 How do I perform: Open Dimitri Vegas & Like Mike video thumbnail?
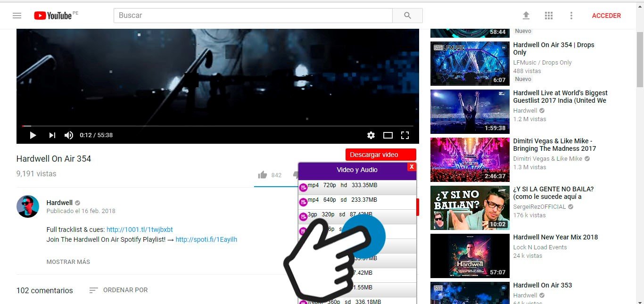click(x=470, y=160)
